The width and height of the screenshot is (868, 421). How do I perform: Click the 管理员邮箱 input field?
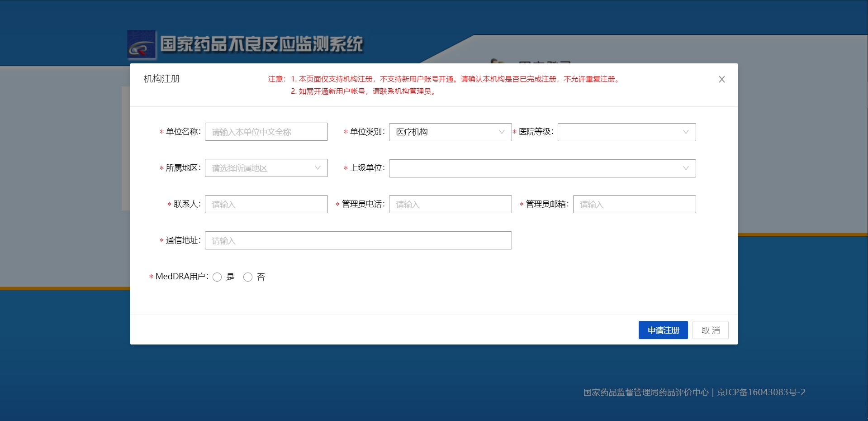pyautogui.click(x=635, y=204)
